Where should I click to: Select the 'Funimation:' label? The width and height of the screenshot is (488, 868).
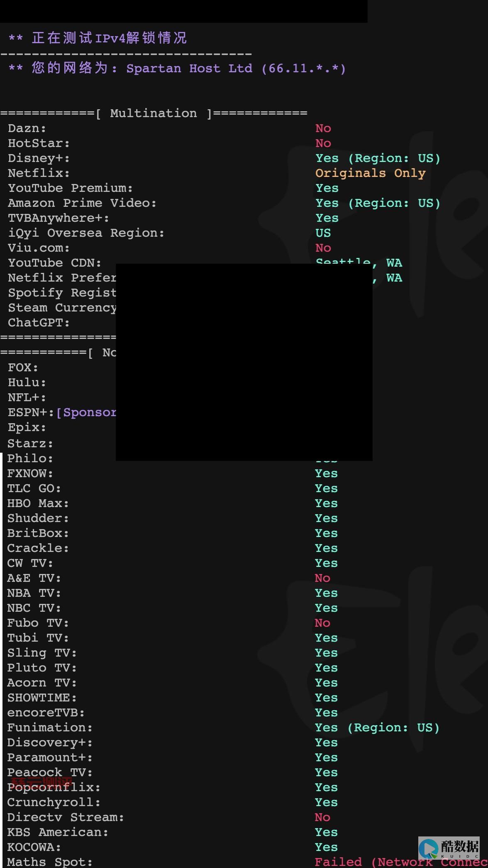[x=50, y=728]
